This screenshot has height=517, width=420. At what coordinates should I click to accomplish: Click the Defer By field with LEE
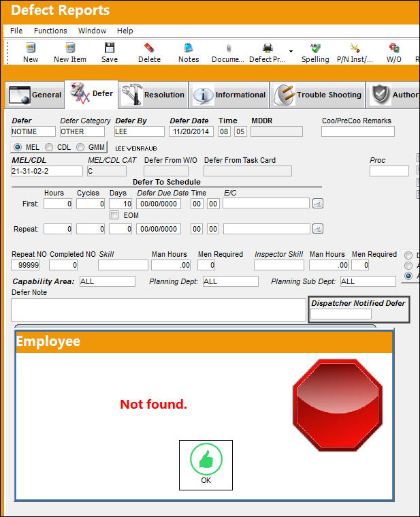click(140, 131)
